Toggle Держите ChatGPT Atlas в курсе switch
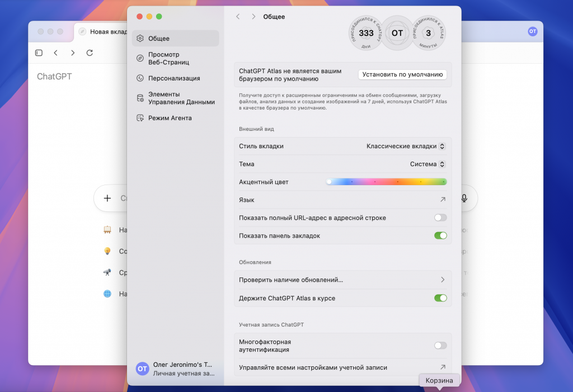The image size is (573, 392). click(440, 298)
